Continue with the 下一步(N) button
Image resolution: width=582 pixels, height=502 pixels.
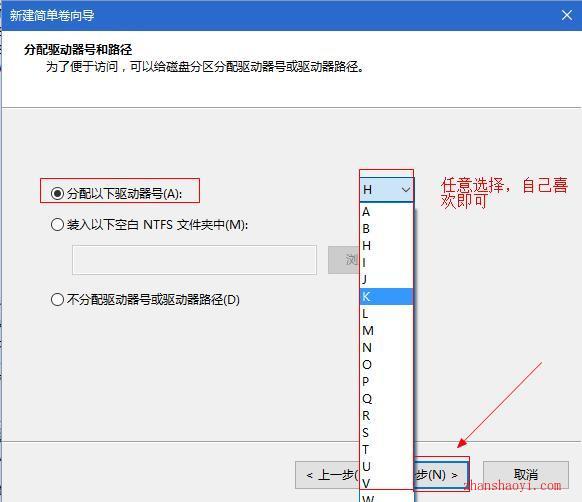[440, 475]
